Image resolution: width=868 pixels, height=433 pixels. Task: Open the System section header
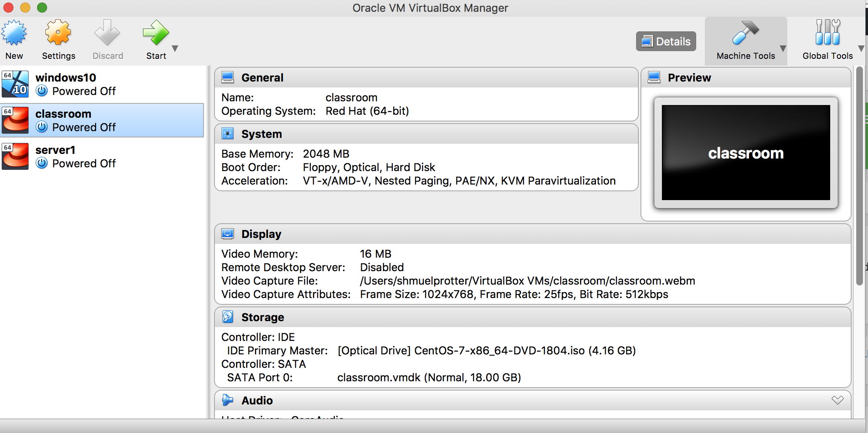point(426,134)
